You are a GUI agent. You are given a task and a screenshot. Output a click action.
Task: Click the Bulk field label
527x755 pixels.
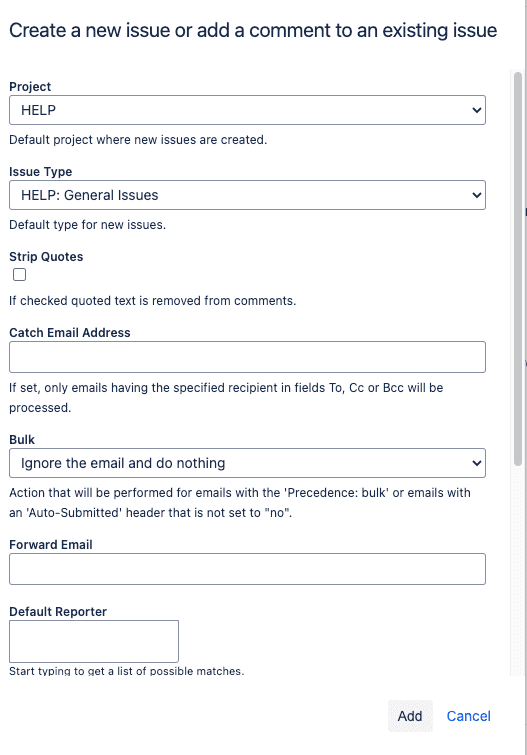pos(22,440)
